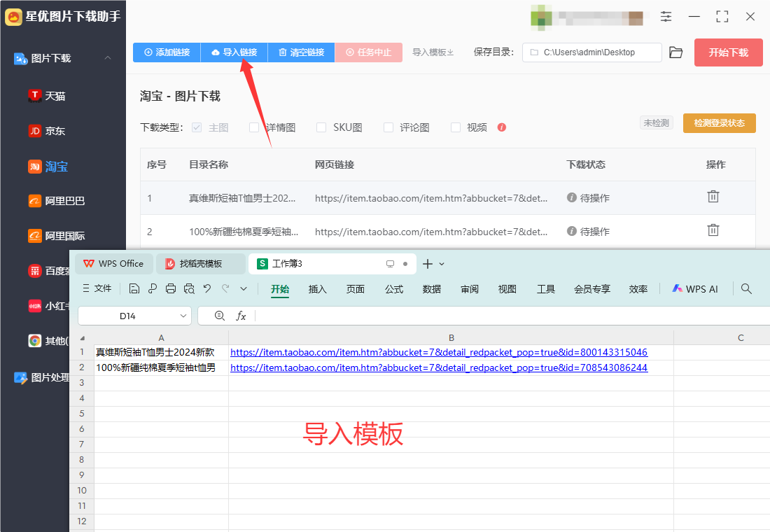Click the spreadsheet formula bar input
This screenshot has height=532, width=770.
click(x=512, y=316)
